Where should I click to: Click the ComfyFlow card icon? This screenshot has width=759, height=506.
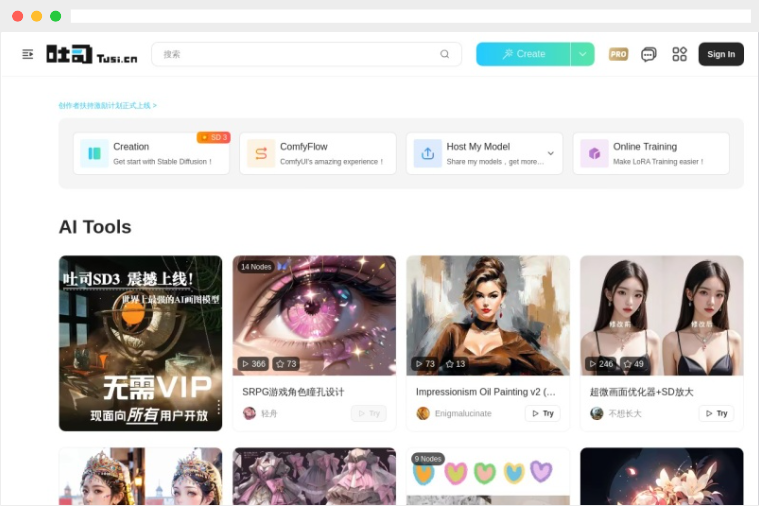261,153
